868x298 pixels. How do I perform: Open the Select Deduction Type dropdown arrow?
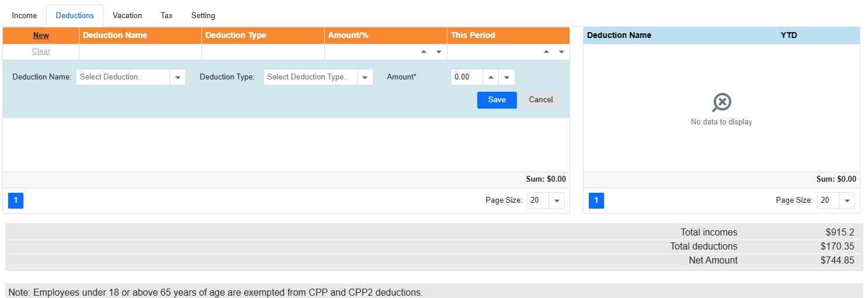[x=365, y=77]
